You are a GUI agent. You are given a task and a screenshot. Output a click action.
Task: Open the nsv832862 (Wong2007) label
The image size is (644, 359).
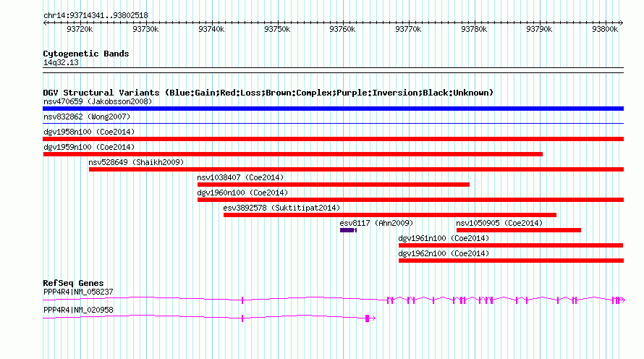coord(87,117)
